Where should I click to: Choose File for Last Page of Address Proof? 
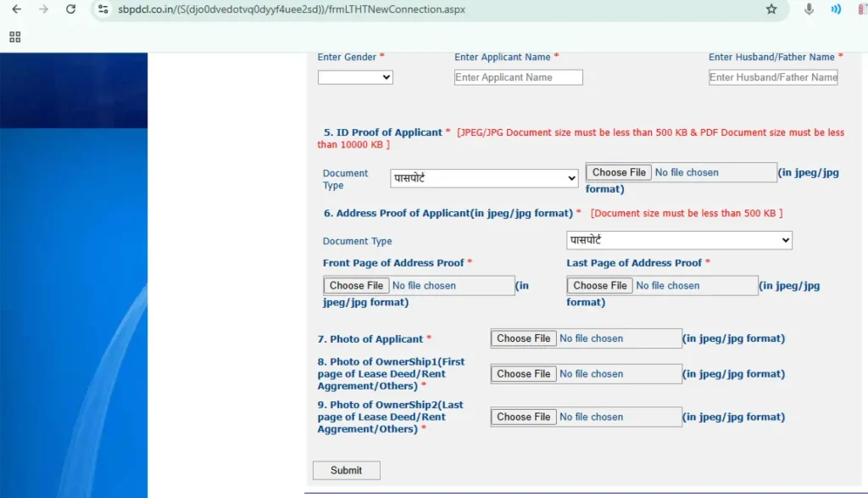[x=600, y=286]
